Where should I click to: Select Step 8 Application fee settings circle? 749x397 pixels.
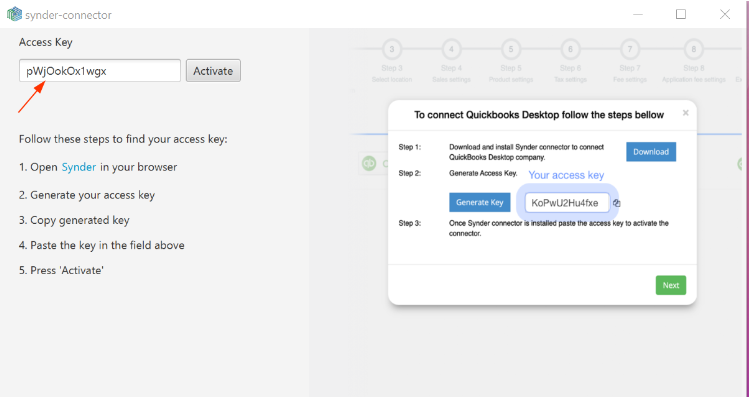click(694, 49)
